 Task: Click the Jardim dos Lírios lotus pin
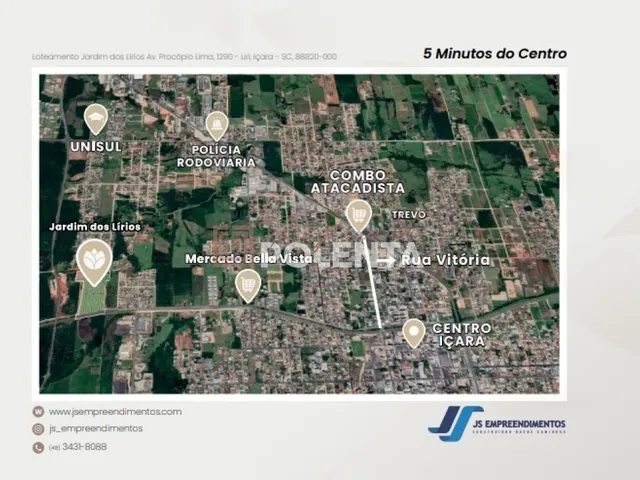(94, 262)
